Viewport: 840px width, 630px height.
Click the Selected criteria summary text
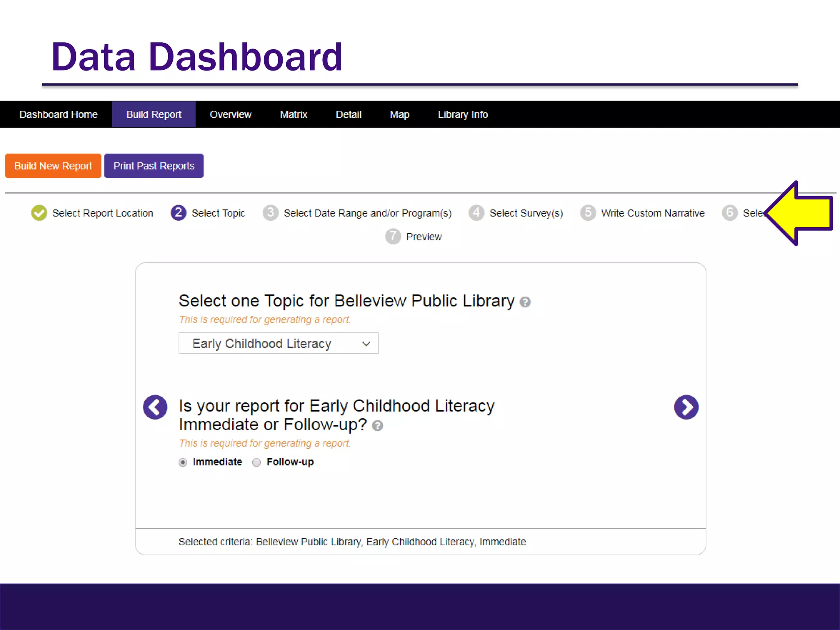tap(352, 542)
